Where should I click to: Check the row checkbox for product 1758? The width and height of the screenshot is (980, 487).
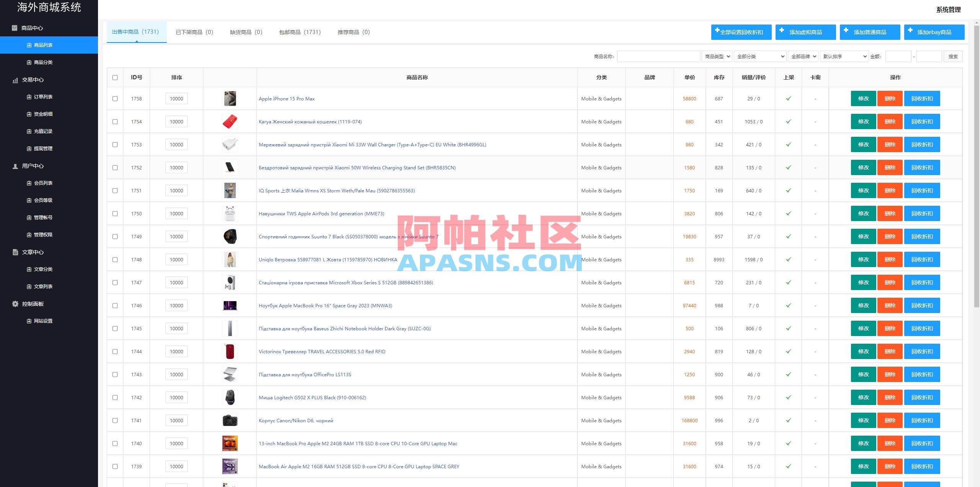point(114,98)
